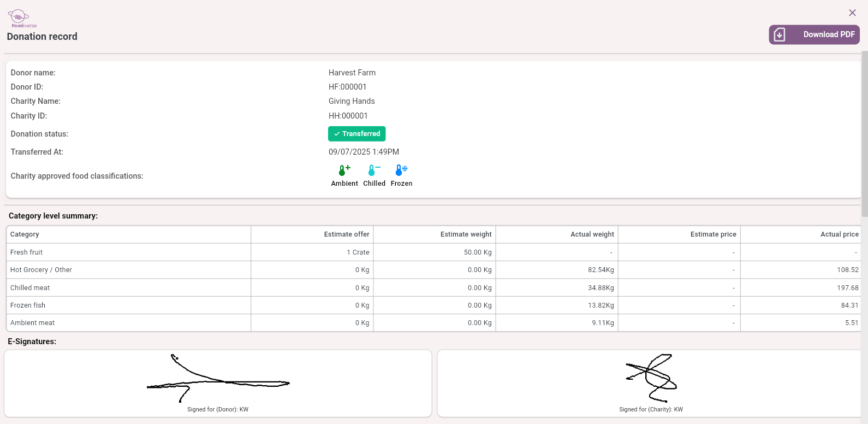Click the Estimate weight column header
This screenshot has height=424, width=868.
click(x=466, y=234)
